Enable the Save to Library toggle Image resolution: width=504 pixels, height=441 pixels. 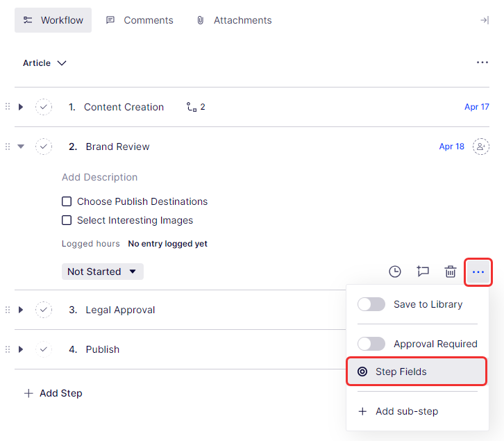coord(371,304)
